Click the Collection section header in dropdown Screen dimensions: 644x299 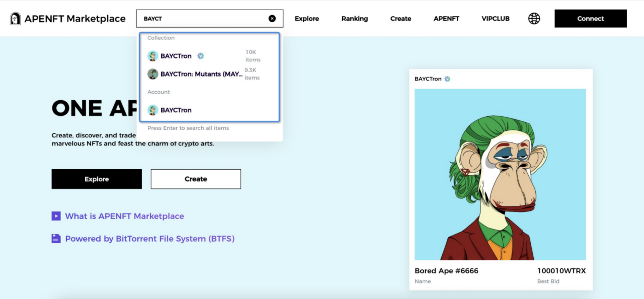click(x=161, y=38)
